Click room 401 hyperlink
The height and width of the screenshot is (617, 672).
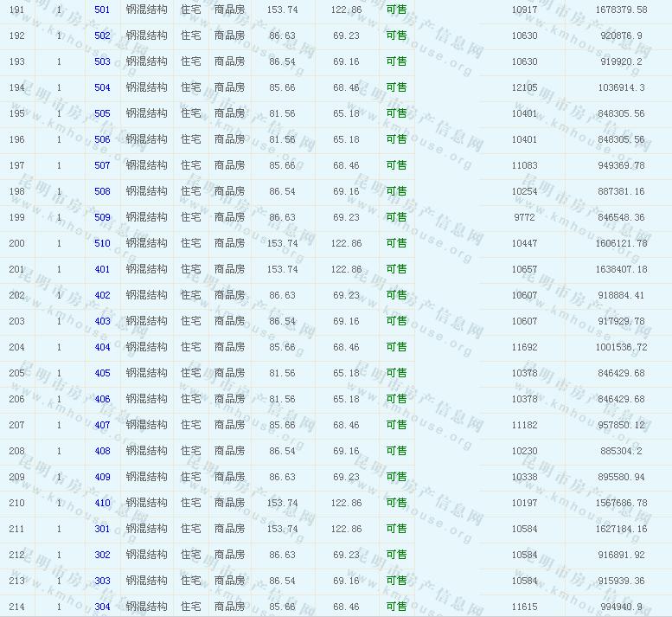click(102, 269)
